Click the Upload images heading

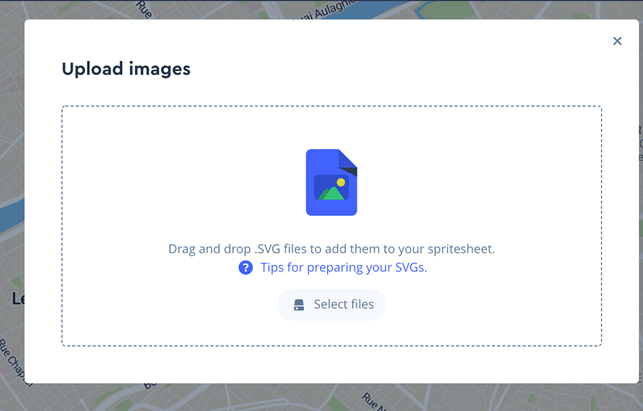(126, 69)
